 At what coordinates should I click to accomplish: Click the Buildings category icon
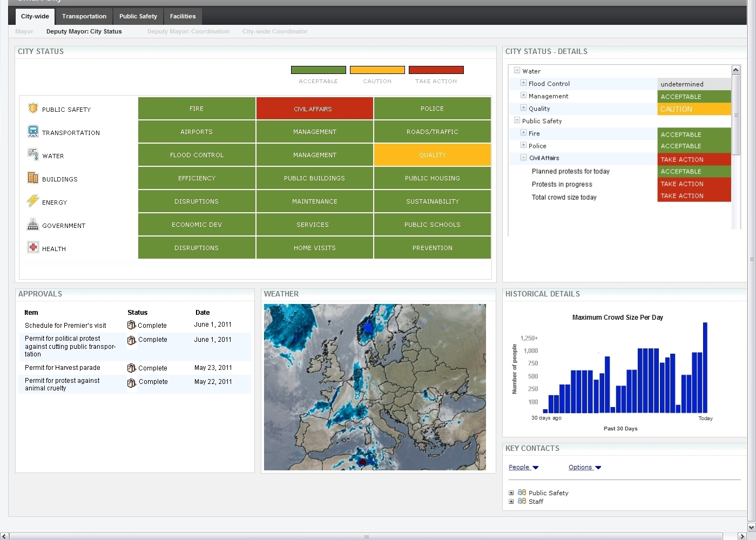(x=33, y=178)
